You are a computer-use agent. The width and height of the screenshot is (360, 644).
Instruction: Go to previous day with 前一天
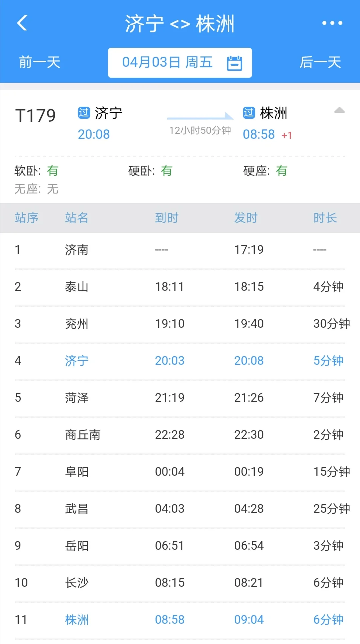click(39, 62)
